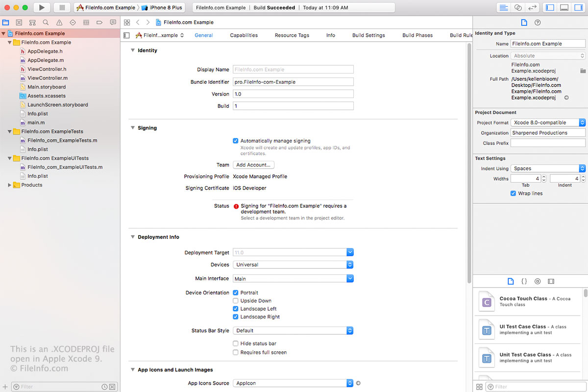Uncheck Portrait device orientation
The image size is (588, 392).
click(x=236, y=293)
